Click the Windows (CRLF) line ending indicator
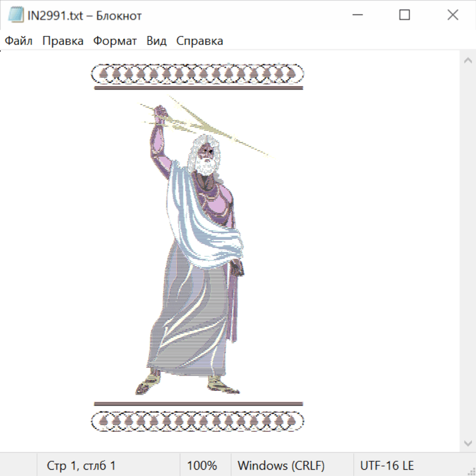The height and width of the screenshot is (476, 476). [x=281, y=465]
